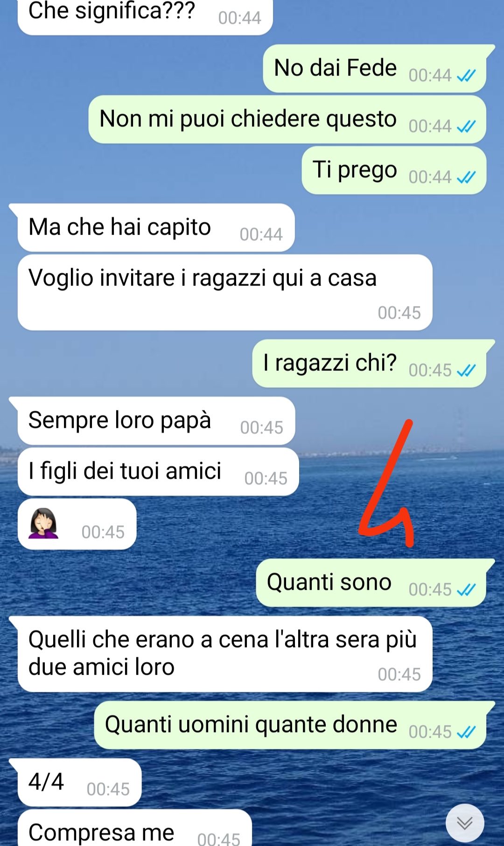Tap blue ticks on 'Quanti sono' message
Image resolution: width=504 pixels, height=846 pixels.
point(466,590)
